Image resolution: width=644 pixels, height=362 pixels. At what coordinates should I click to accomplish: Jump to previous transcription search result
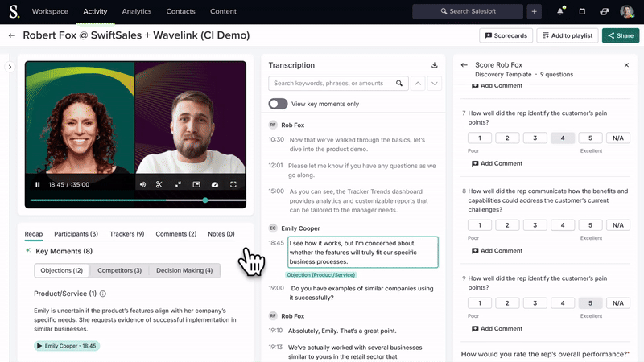pos(418,84)
